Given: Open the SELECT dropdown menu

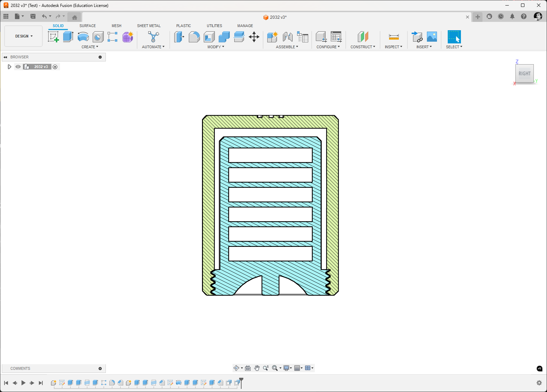Looking at the screenshot, I should (454, 47).
